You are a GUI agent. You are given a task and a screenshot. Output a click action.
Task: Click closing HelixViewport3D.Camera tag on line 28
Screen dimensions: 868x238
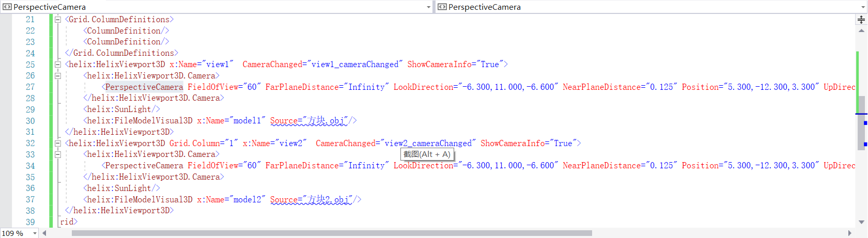[153, 98]
